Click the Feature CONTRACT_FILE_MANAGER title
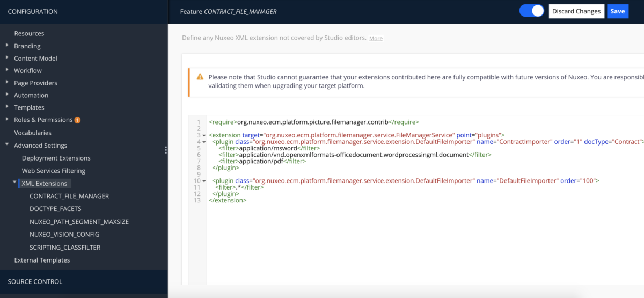The width and height of the screenshot is (644, 298). pos(228,11)
